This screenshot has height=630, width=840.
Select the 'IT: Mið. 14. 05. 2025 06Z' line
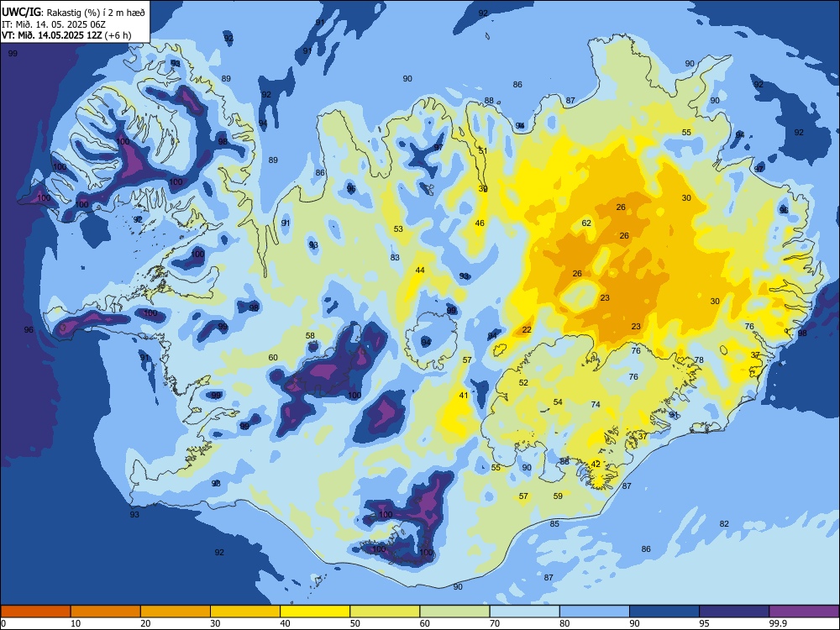pos(54,24)
